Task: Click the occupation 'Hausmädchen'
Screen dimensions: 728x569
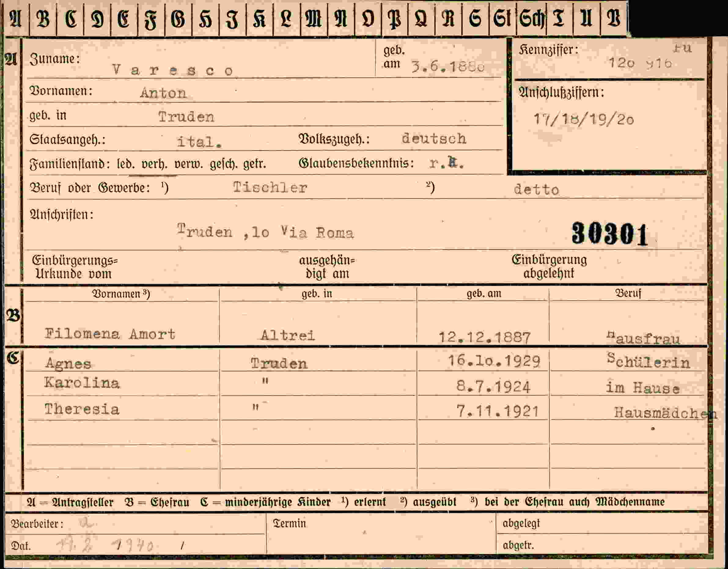Action: [665, 413]
